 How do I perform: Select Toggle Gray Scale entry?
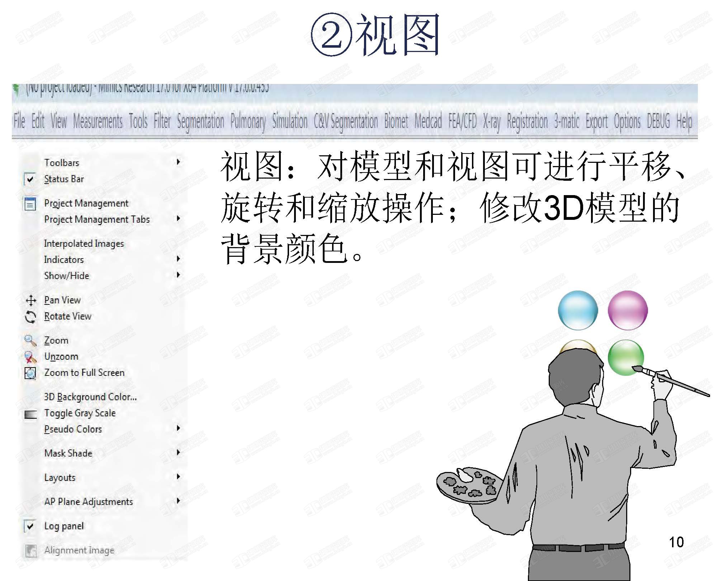coord(80,414)
